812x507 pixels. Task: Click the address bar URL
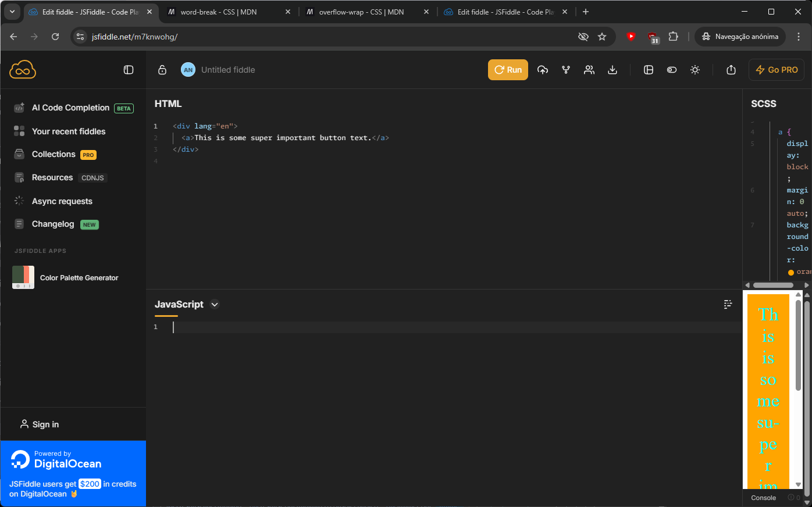(134, 37)
